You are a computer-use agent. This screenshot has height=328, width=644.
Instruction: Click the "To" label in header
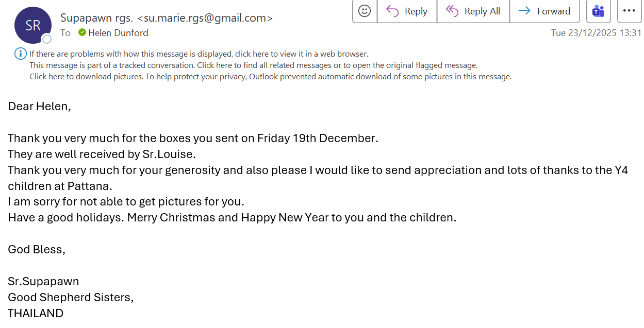point(65,33)
